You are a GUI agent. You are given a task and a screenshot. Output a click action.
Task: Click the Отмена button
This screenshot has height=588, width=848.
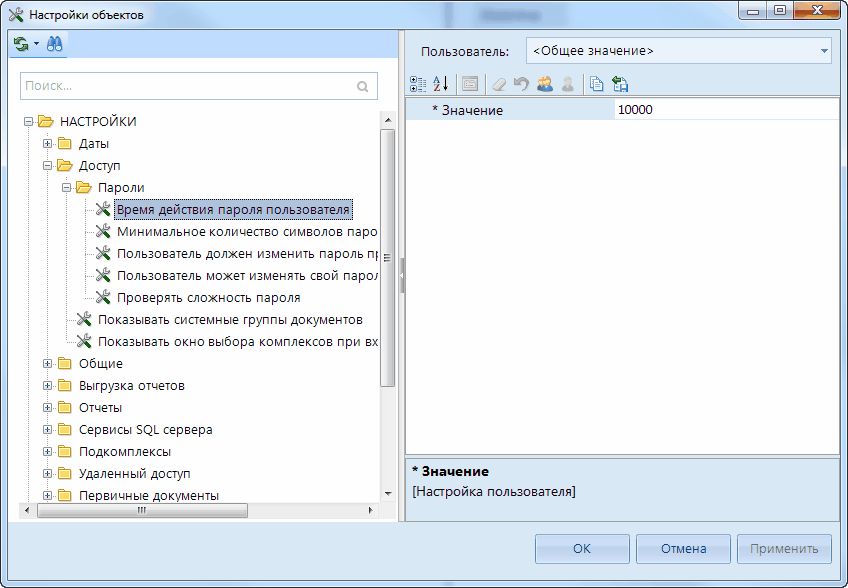pyautogui.click(x=683, y=548)
